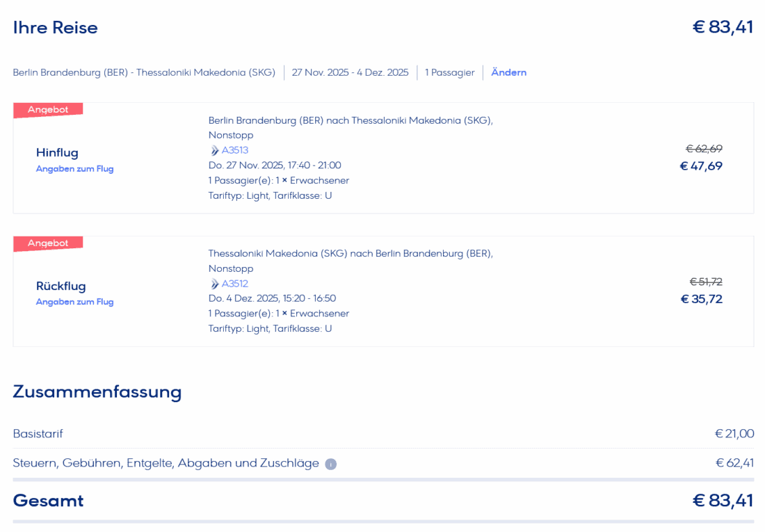Click the travel dates 27 Nov. - 4 Dez. 2025
Screen dimensions: 765x532
pos(350,72)
